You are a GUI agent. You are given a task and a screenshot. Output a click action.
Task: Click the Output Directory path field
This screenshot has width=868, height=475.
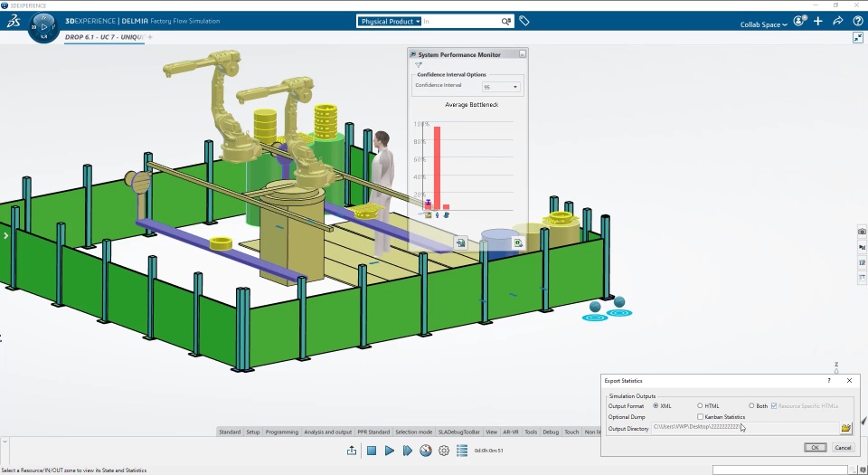point(745,427)
